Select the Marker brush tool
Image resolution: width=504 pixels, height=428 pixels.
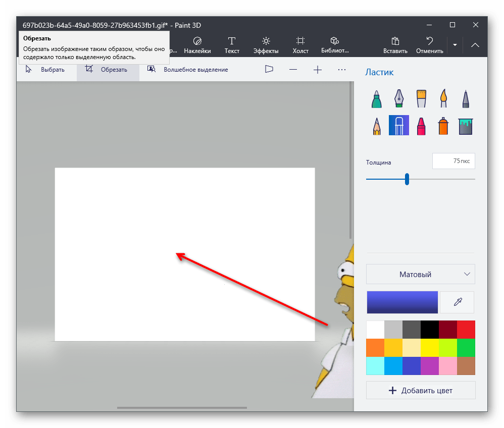pos(376,99)
